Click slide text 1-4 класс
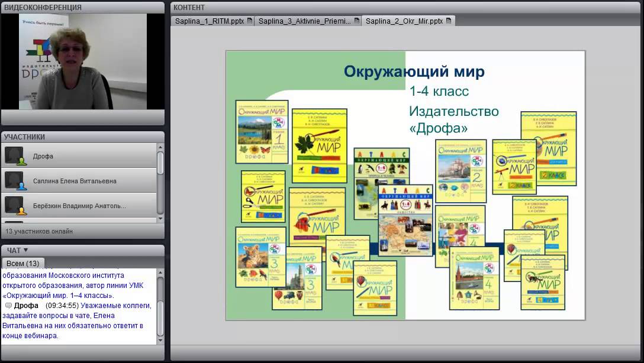Image resolution: width=644 pixels, height=363 pixels. pos(439,91)
